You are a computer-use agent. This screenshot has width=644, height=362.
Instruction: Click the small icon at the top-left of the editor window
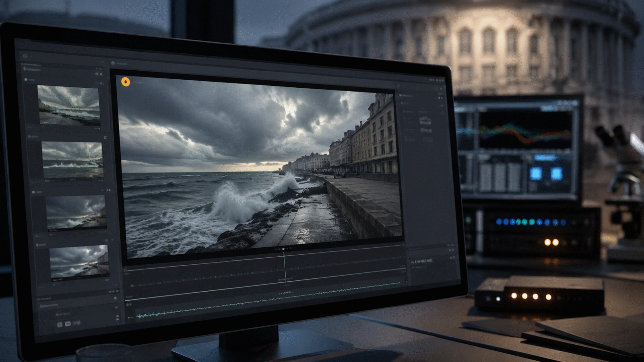25,56
